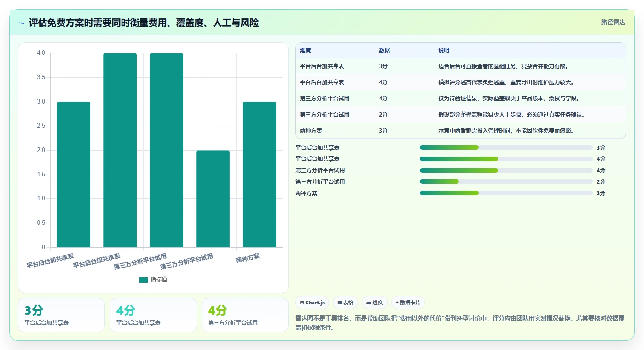644x350 pixels.
Task: Select the 数据 column header
Action: pos(384,51)
